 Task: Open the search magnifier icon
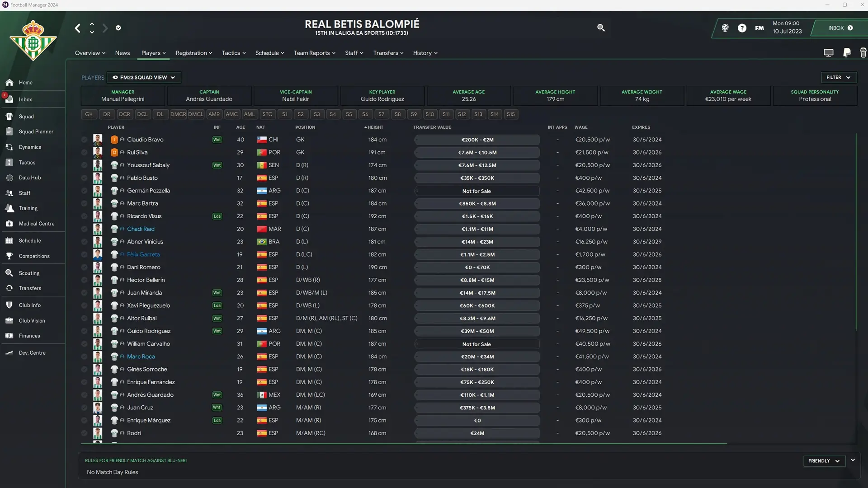(601, 28)
